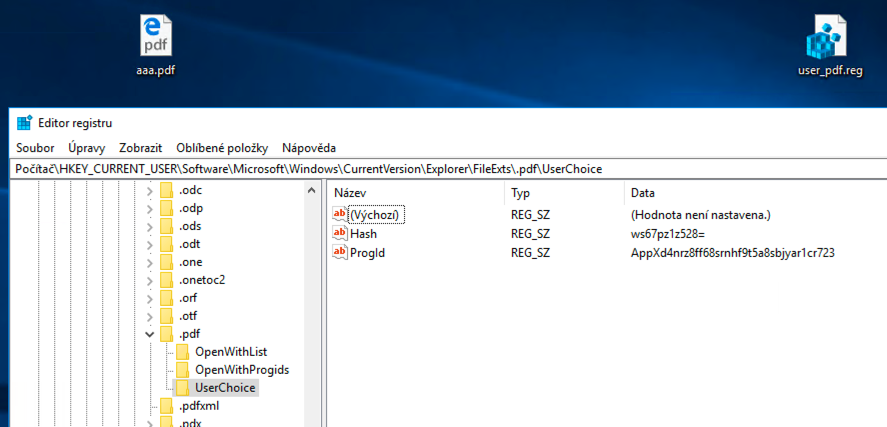This screenshot has width=887, height=427.
Task: Select the Hash value name
Action: tap(363, 234)
